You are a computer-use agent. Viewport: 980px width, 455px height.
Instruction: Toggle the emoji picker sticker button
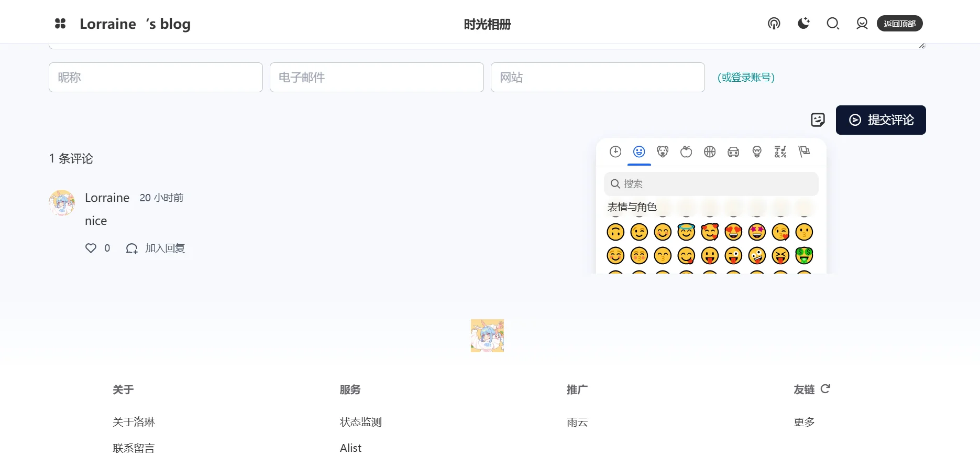tap(818, 120)
